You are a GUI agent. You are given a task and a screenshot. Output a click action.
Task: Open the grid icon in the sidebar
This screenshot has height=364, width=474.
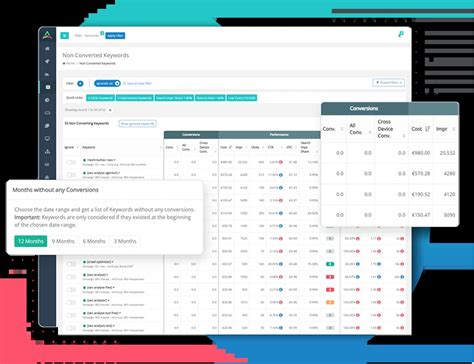[47, 164]
